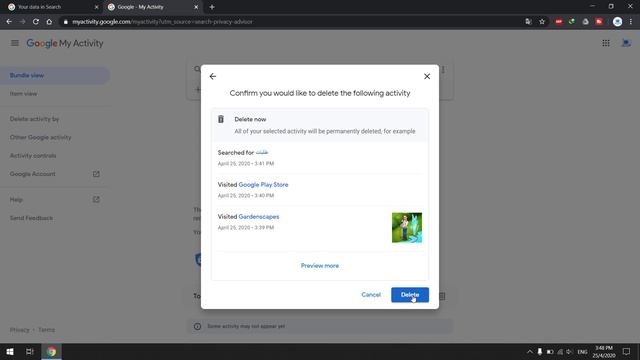Click the browser back button

[x=9, y=22]
